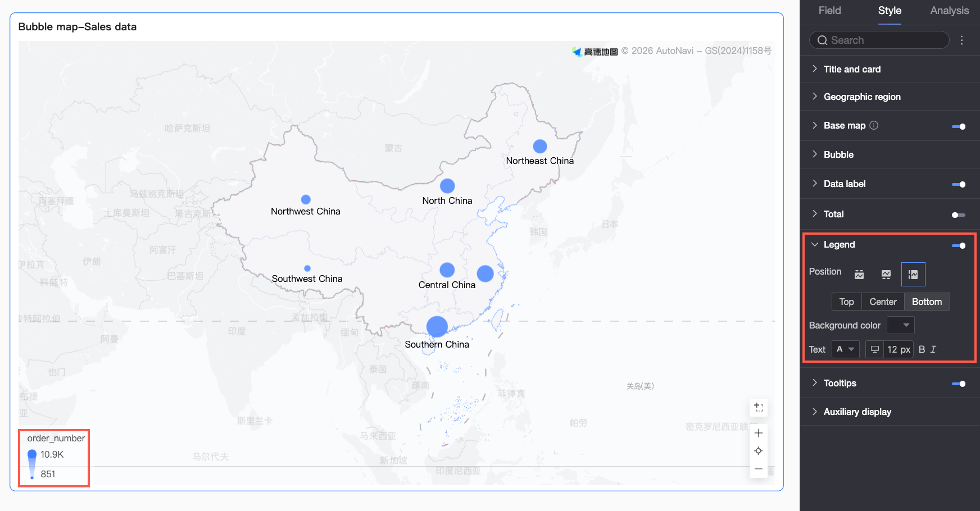Switch to the Style tab
Viewport: 980px width, 511px height.
tap(890, 11)
